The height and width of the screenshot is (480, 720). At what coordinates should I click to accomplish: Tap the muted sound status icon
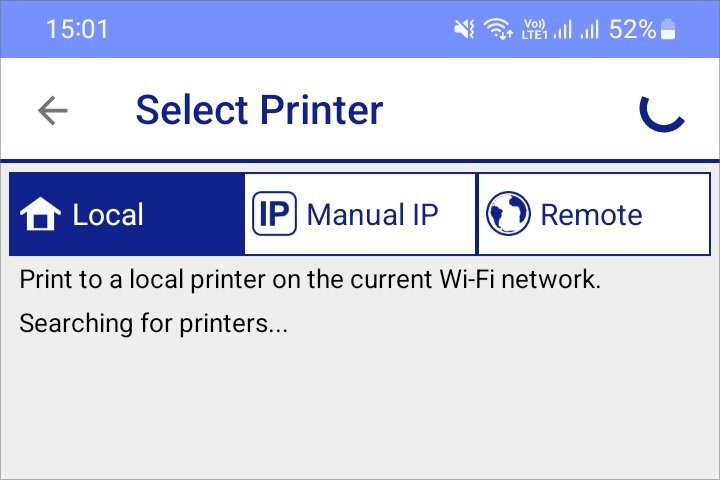(464, 29)
